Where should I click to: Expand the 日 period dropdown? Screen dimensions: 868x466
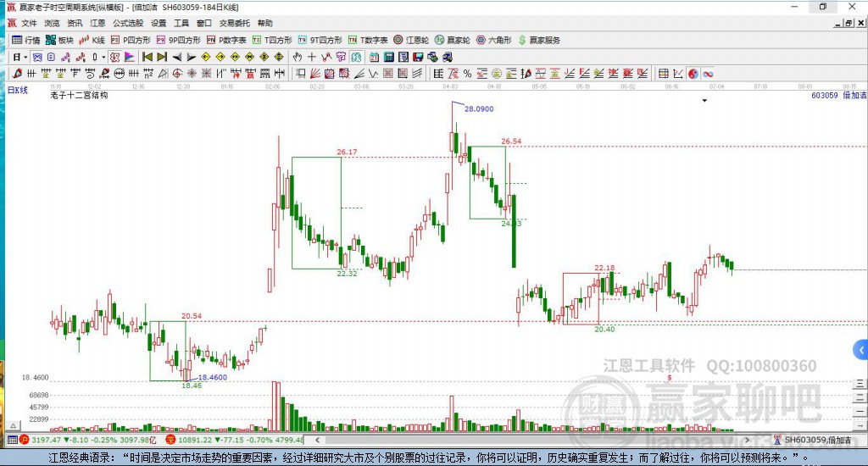tap(25, 57)
